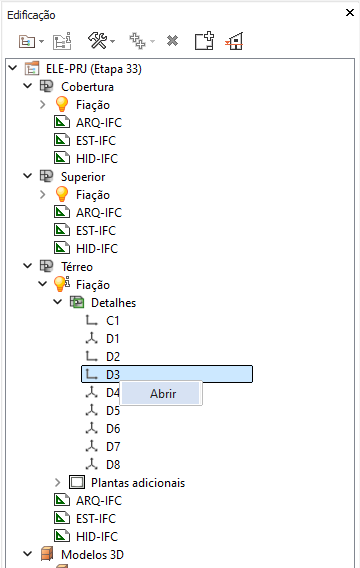Viewport: 360px width, 568px height.
Task: Choose Abrir from the context menu
Action: click(161, 393)
